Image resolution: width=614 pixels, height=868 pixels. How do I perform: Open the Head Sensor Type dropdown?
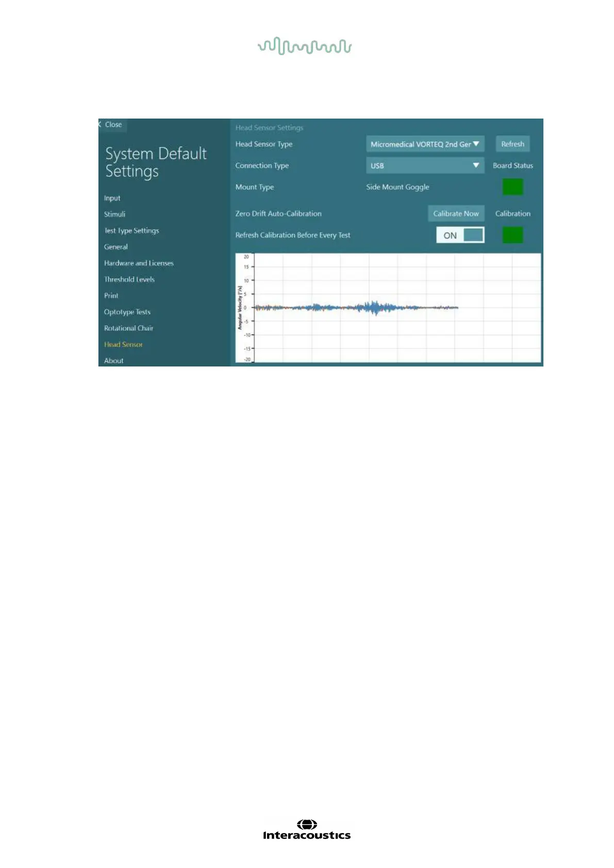(425, 144)
